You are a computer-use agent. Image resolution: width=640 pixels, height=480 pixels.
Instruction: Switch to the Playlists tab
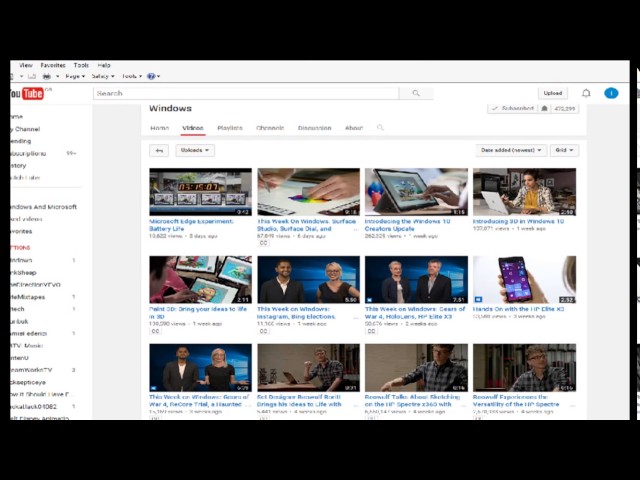tap(230, 128)
